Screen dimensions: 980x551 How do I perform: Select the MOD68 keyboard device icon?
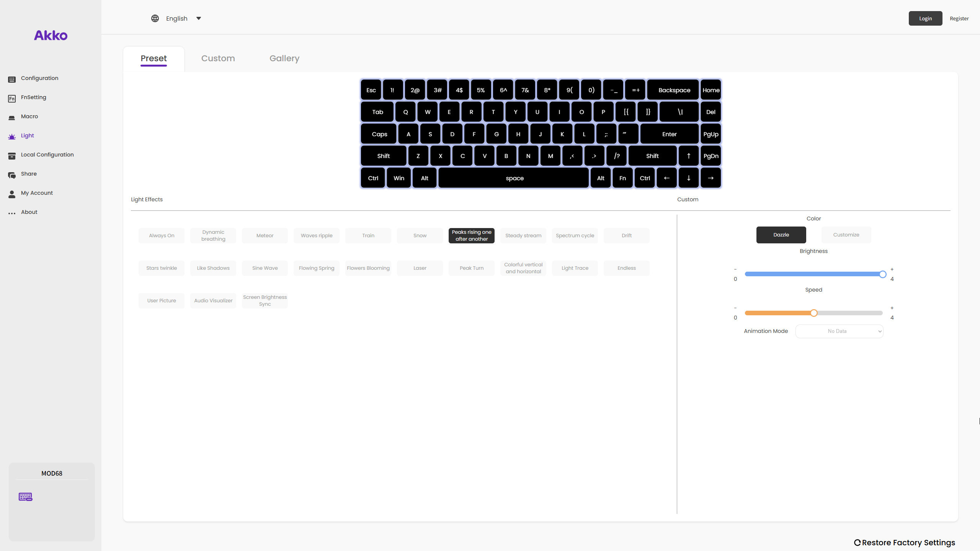coord(26,497)
